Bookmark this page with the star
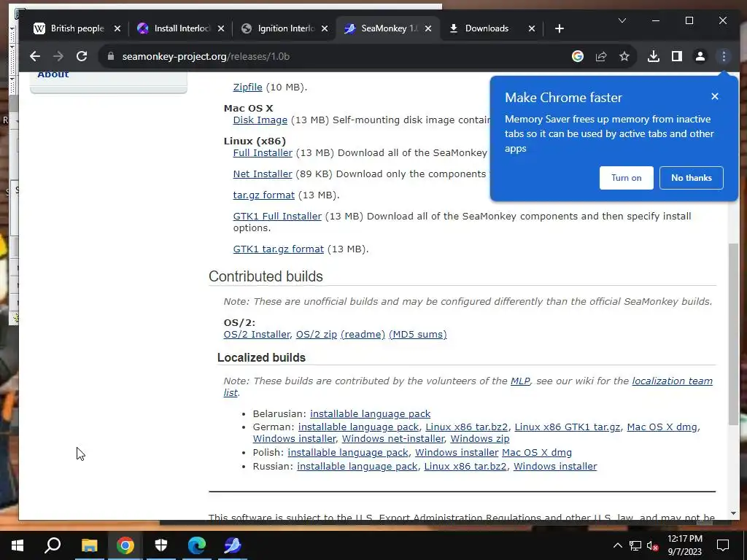This screenshot has height=560, width=747. [624, 56]
